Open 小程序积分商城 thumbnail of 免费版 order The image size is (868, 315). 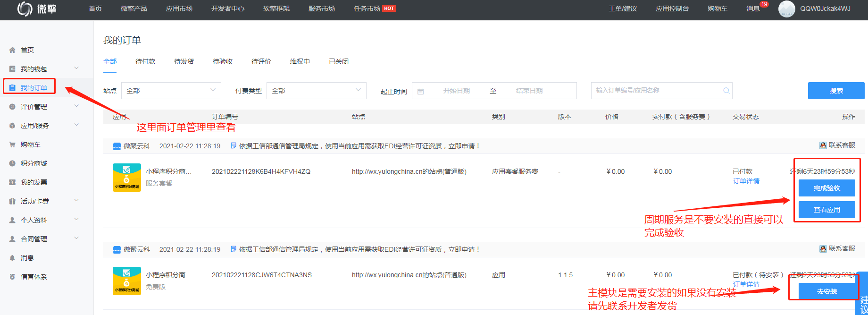[x=127, y=281]
